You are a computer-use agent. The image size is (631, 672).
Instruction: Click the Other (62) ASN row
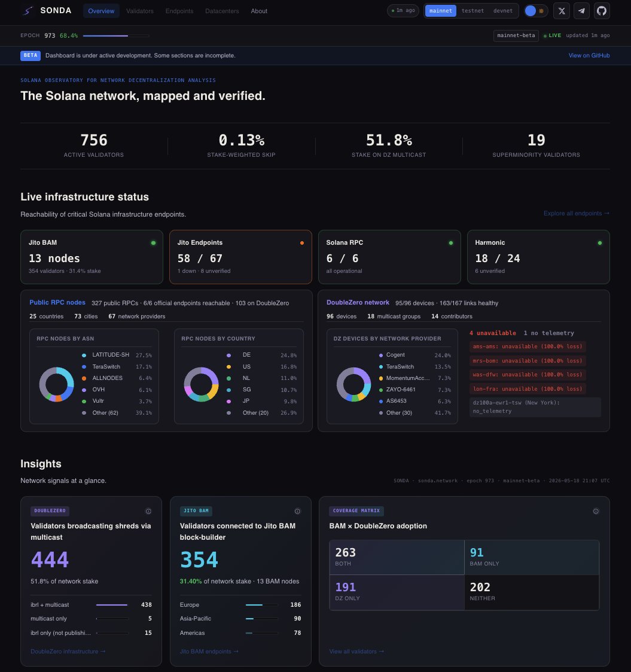click(117, 413)
